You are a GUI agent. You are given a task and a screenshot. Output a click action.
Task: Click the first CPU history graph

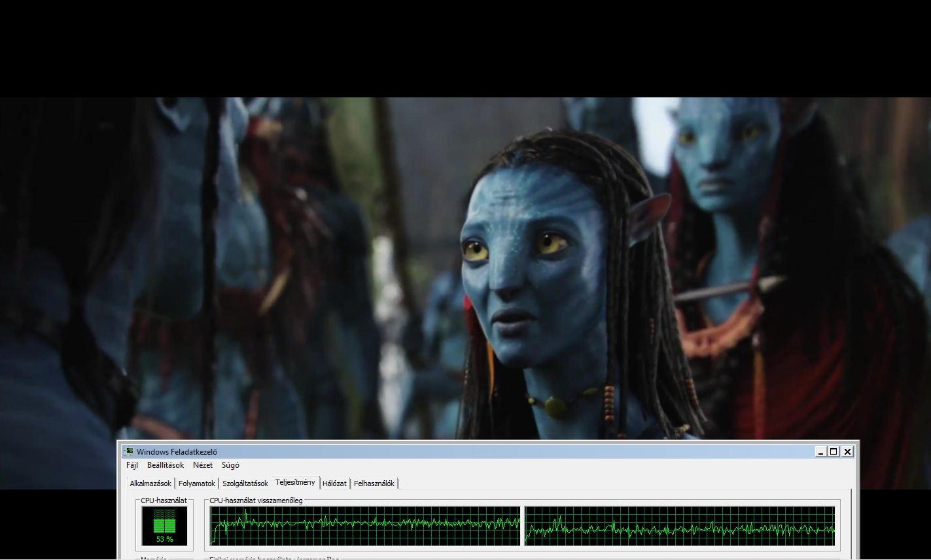365,526
